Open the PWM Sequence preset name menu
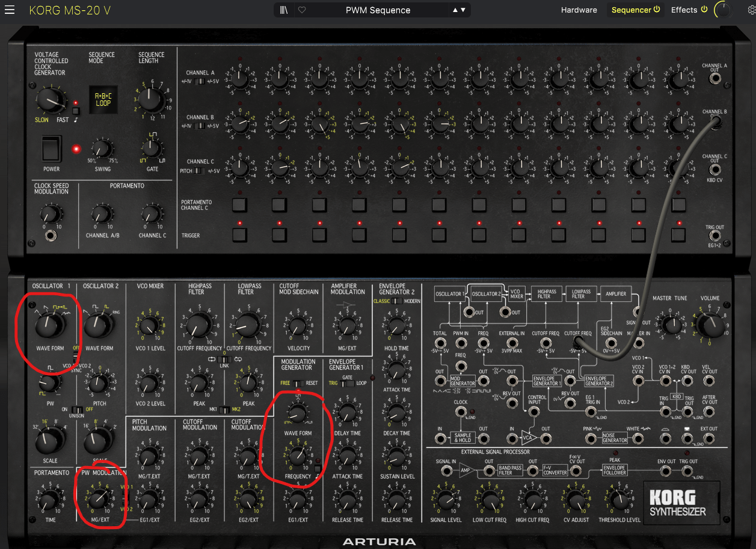The image size is (756, 549). (378, 10)
